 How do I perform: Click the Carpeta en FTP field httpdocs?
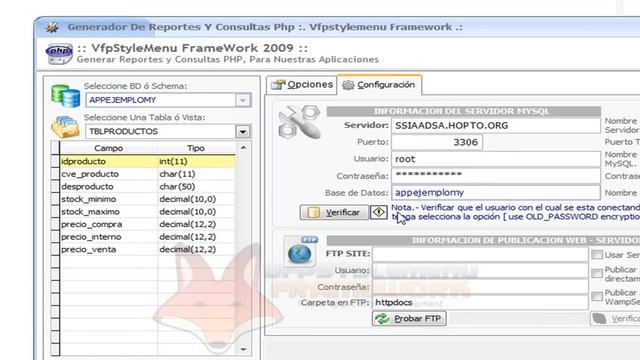[480, 302]
